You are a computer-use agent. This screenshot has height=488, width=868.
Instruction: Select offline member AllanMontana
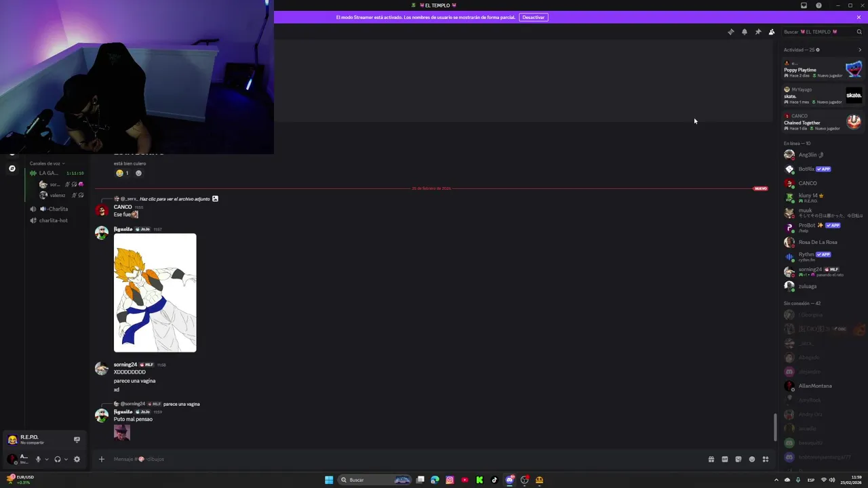click(823, 386)
